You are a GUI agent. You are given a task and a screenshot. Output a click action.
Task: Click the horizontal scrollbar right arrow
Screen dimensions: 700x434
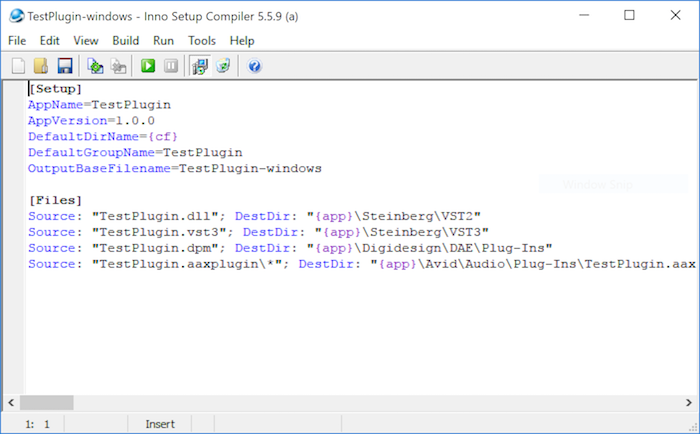point(689,402)
